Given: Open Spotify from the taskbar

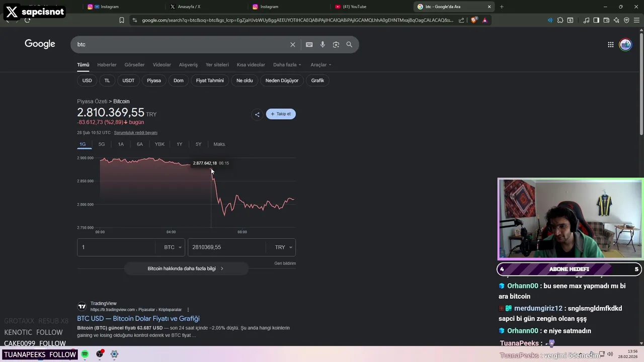Looking at the screenshot, I should [x=85, y=354].
